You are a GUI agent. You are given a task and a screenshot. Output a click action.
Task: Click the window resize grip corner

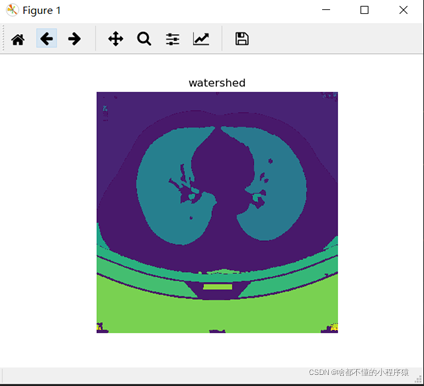(x=418, y=379)
